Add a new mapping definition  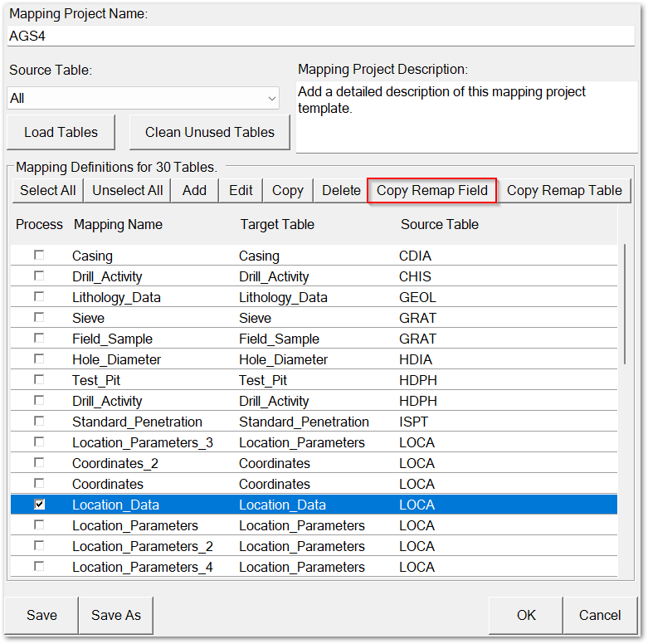click(195, 191)
